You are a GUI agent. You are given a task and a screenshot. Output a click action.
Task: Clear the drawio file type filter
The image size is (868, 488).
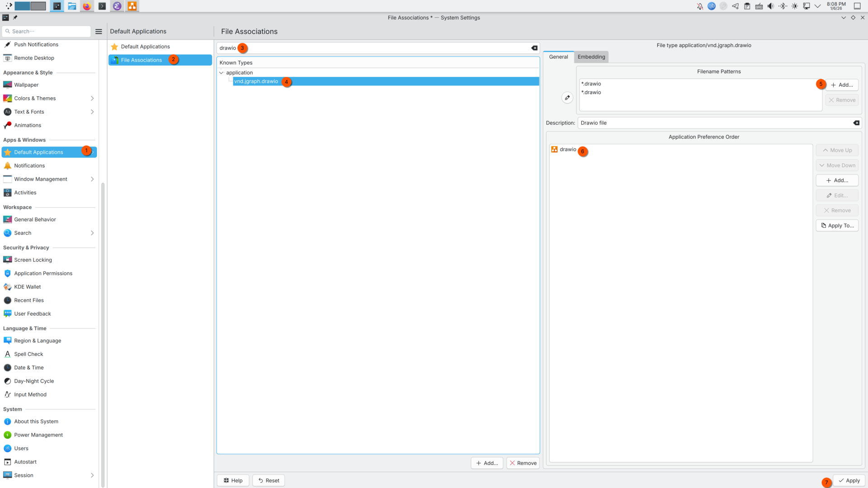click(534, 48)
